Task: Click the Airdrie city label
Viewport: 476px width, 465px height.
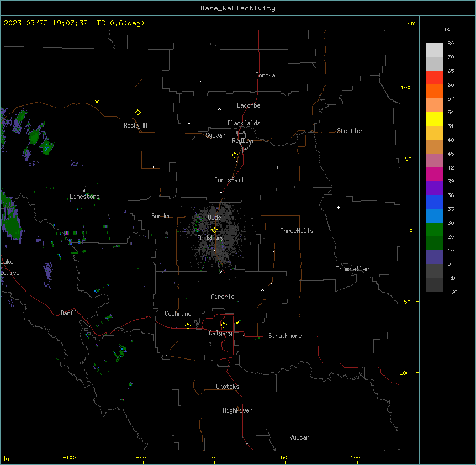Action: click(223, 297)
